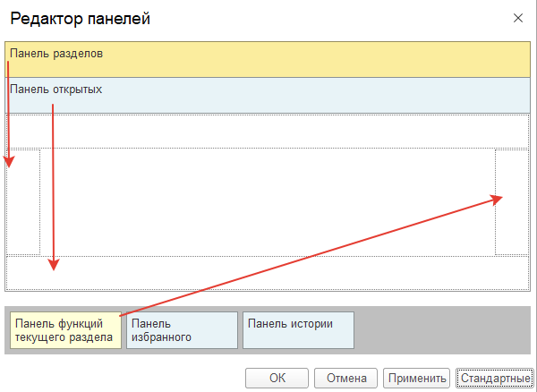The height and width of the screenshot is (392, 537).
Task: Close the Редактор панелей dialog
Action: point(518,18)
